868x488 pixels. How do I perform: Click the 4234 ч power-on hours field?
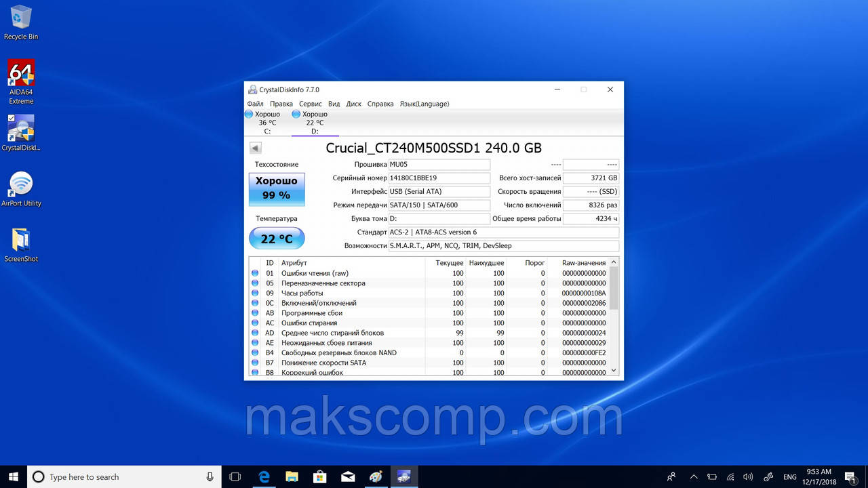point(591,219)
